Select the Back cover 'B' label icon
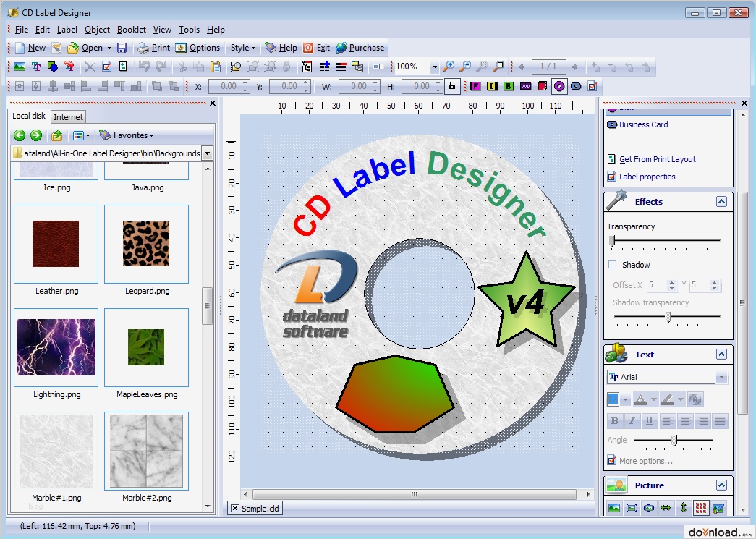This screenshot has width=756, height=539. 509,86
